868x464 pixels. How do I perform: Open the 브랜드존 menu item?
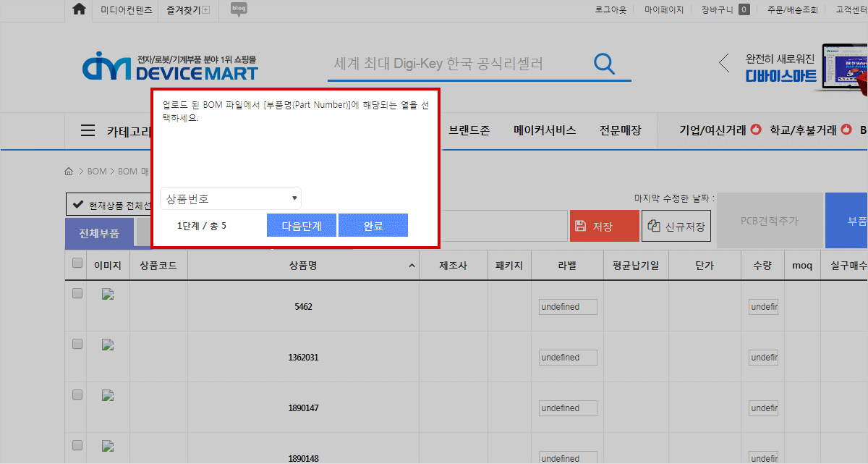(x=469, y=131)
